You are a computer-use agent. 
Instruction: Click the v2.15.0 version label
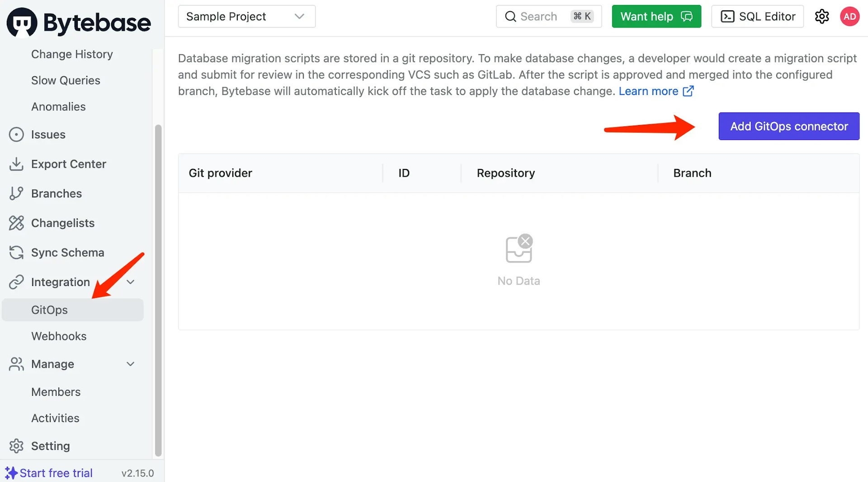tap(137, 473)
